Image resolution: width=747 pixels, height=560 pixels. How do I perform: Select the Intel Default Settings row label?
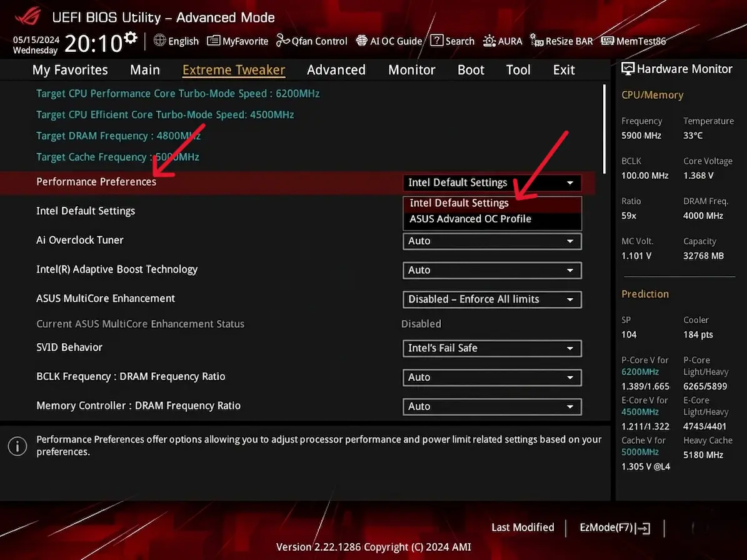tap(86, 211)
